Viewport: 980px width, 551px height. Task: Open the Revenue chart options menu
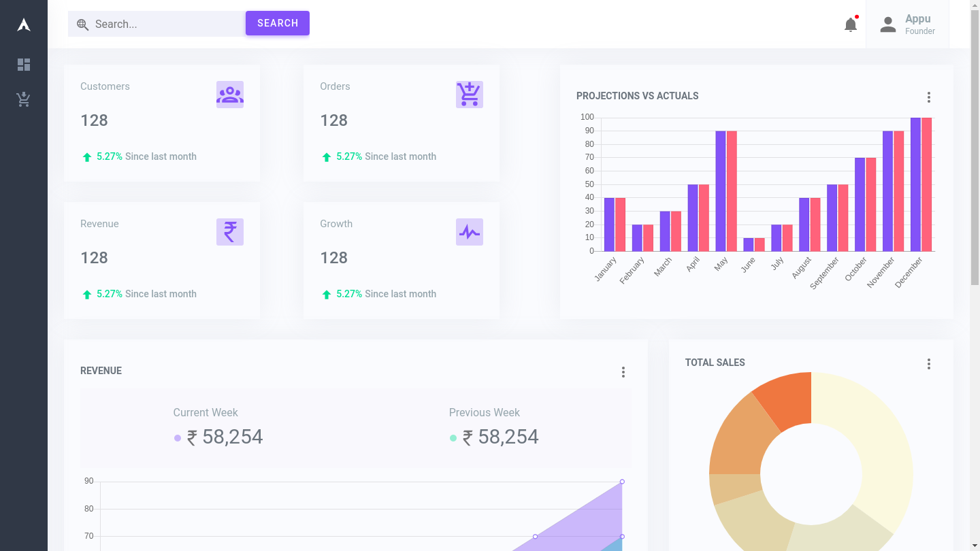[x=623, y=372]
